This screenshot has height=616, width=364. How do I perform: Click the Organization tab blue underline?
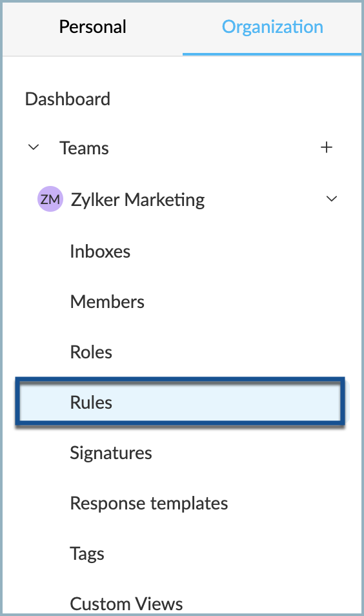(x=272, y=54)
